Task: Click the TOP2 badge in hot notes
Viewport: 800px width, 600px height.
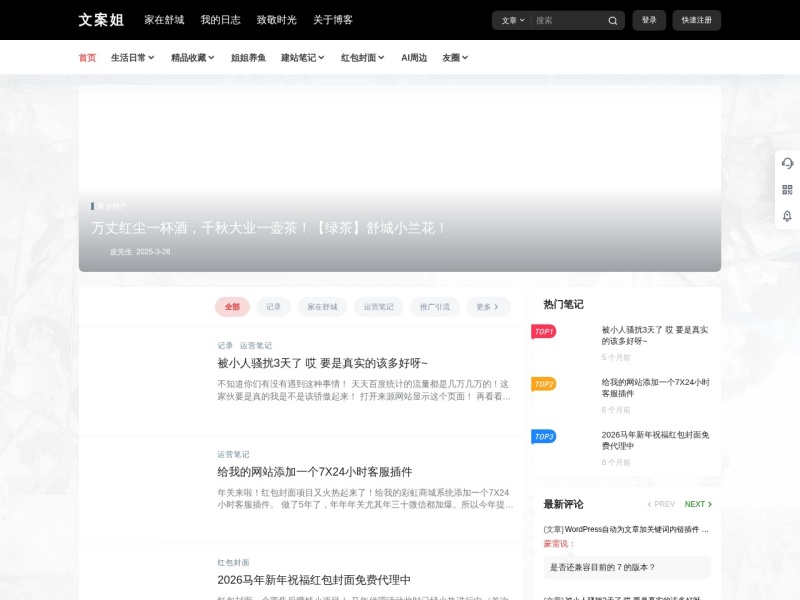Action: pos(544,384)
